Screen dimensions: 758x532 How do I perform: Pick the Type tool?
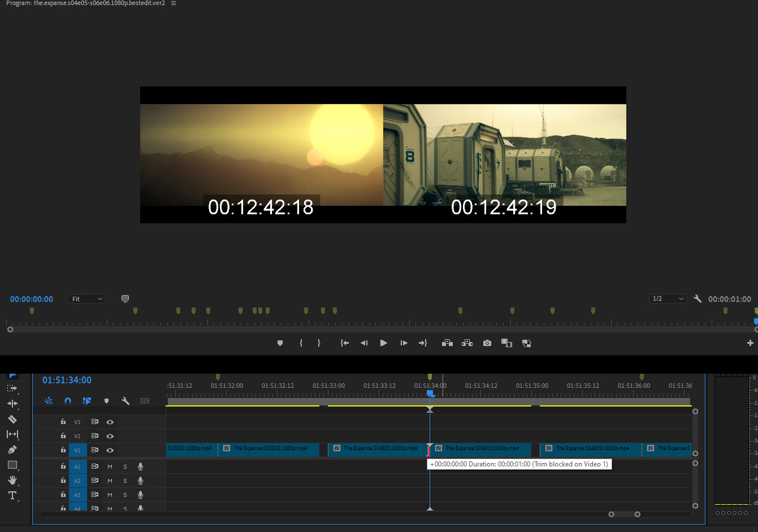12,496
